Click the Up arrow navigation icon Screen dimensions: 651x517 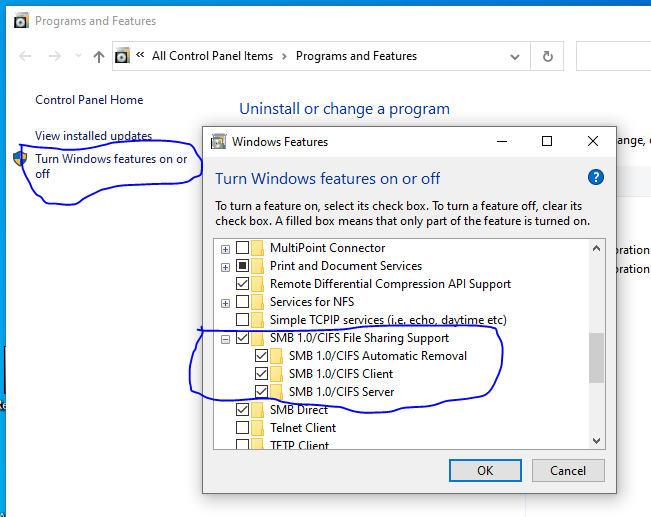(98, 57)
